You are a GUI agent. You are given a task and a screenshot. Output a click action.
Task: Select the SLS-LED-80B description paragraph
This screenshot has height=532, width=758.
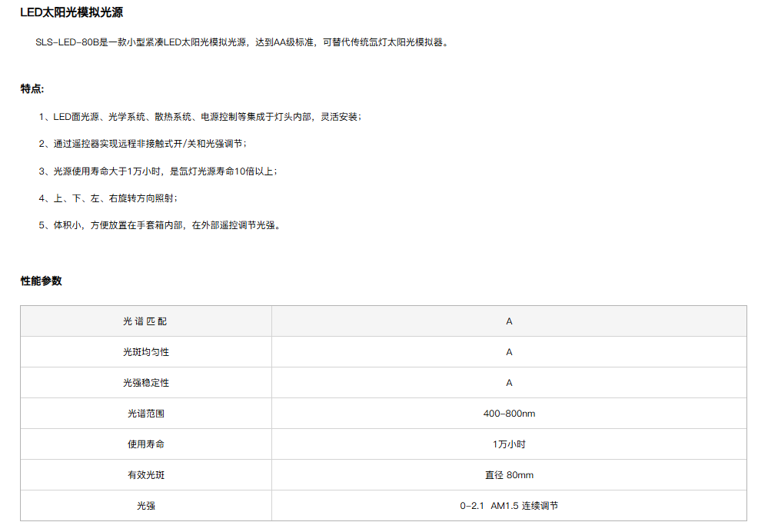[x=243, y=42]
